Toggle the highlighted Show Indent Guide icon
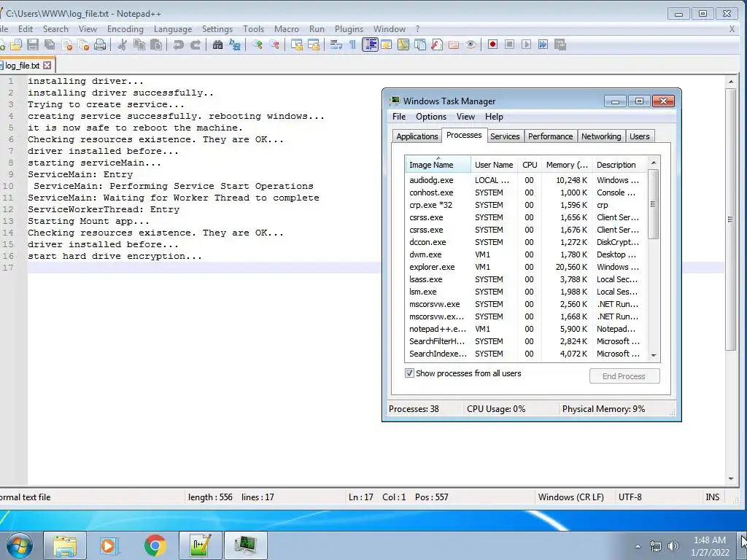747x560 pixels. (370, 44)
